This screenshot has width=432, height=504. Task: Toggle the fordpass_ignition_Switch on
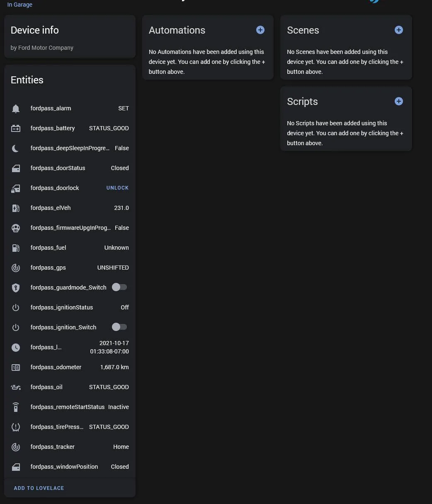119,327
